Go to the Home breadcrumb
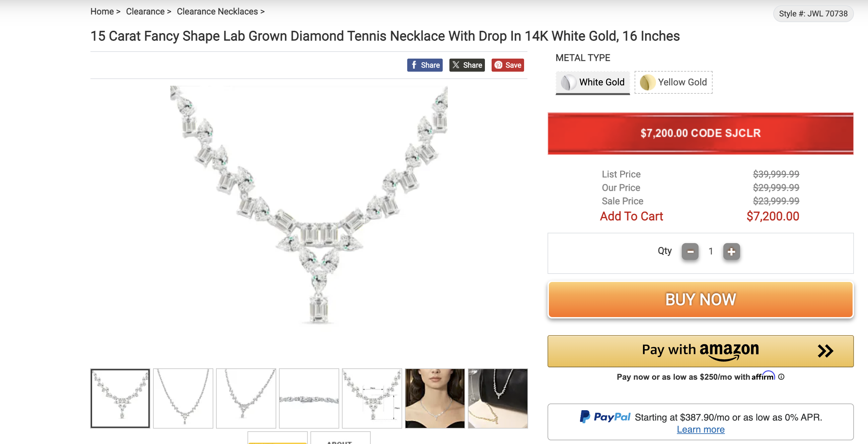The width and height of the screenshot is (868, 444). click(x=102, y=11)
